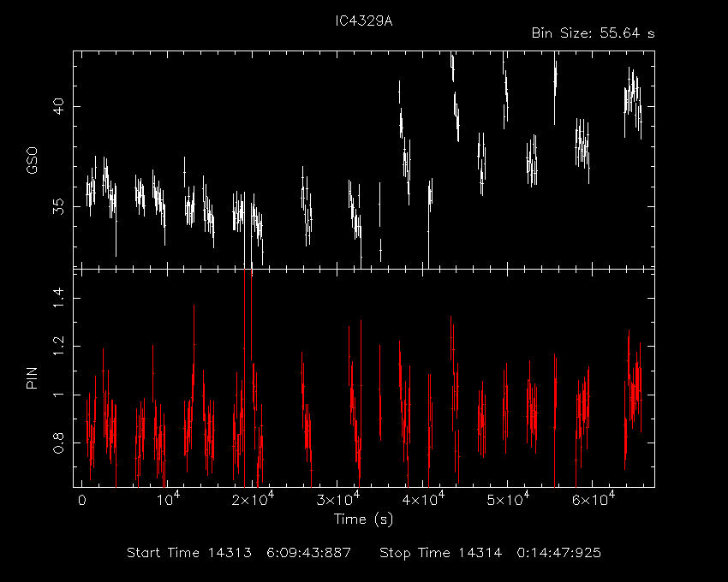Click the stop timestamp 0:14:47:925
728x582 pixels.
[559, 553]
